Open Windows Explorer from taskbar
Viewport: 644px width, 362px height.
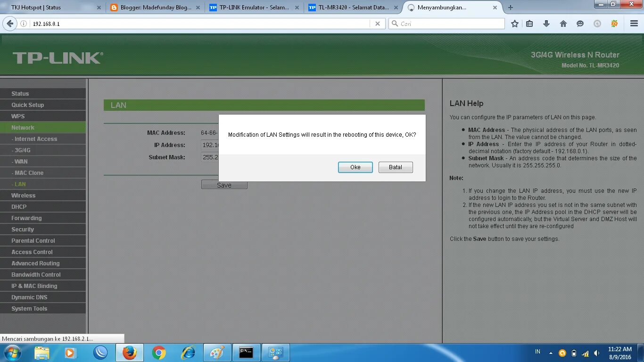click(x=41, y=353)
